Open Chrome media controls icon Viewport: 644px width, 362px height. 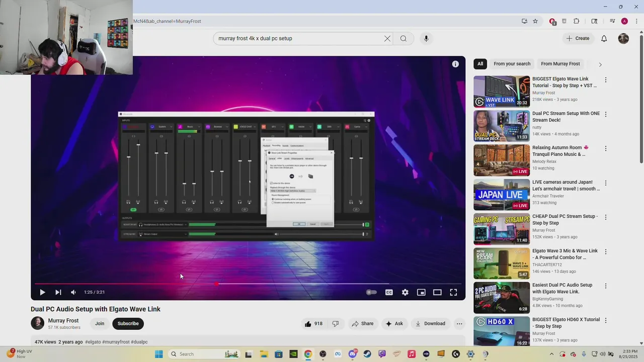pyautogui.click(x=612, y=21)
